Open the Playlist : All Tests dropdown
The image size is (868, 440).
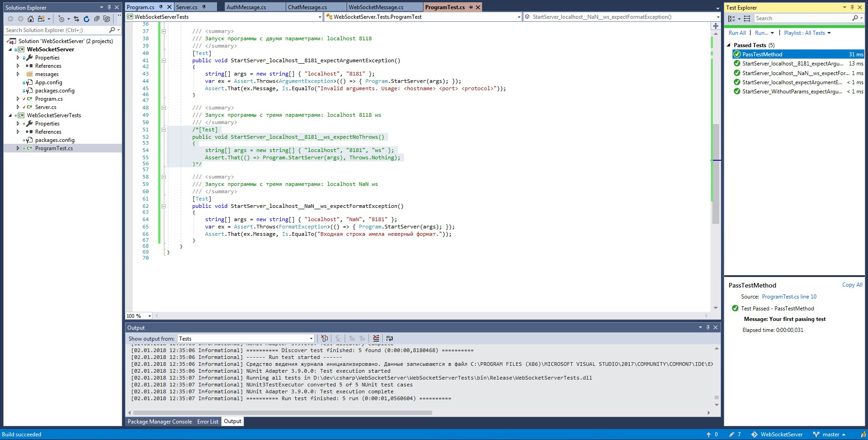(x=807, y=33)
